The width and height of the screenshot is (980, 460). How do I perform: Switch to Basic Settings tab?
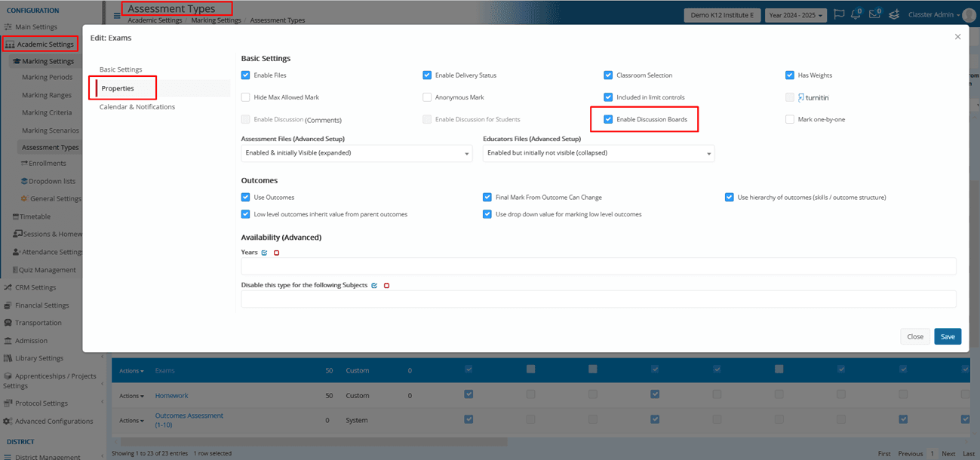coord(121,69)
